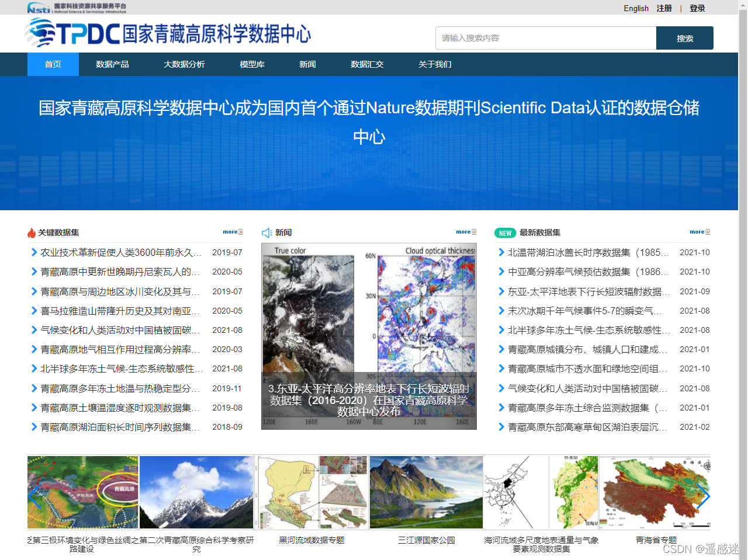This screenshot has height=560, width=748.
Task: Click the chevron beside 农业技术革新促使人类3600年前永久
Action: point(34,252)
